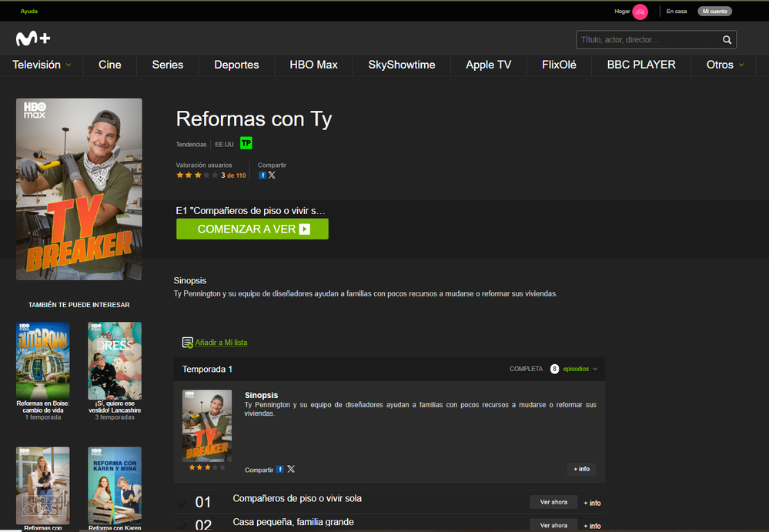The height and width of the screenshot is (532, 769).
Task: Click the Movistar Plus+ logo
Action: point(33,38)
